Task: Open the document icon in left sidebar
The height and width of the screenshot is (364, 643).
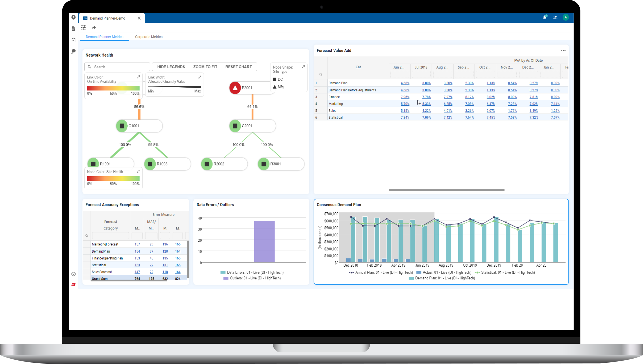Action: [x=73, y=29]
